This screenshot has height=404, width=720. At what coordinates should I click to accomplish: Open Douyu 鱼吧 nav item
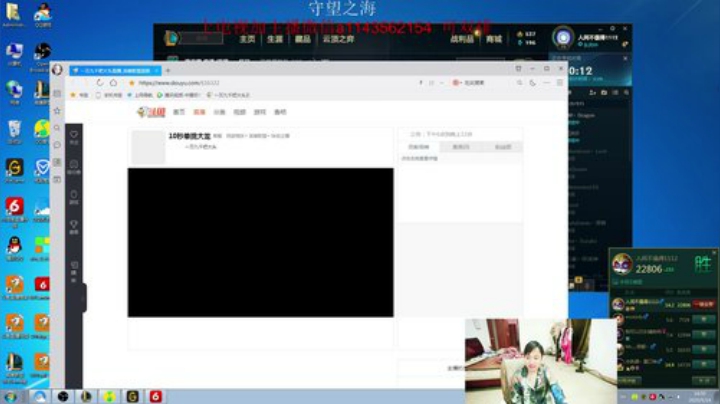pyautogui.click(x=280, y=112)
